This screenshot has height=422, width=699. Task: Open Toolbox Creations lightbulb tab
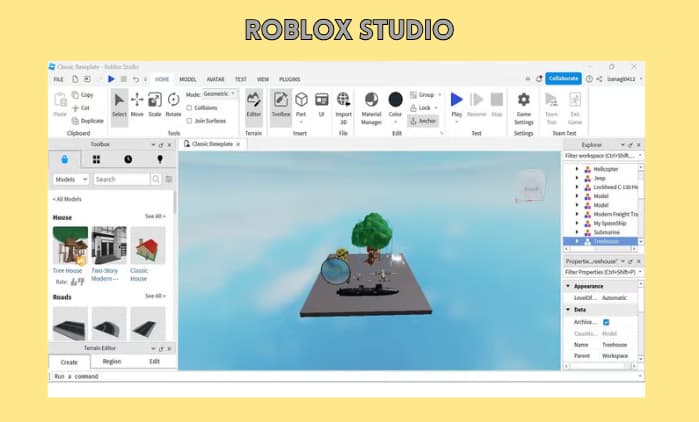point(160,160)
